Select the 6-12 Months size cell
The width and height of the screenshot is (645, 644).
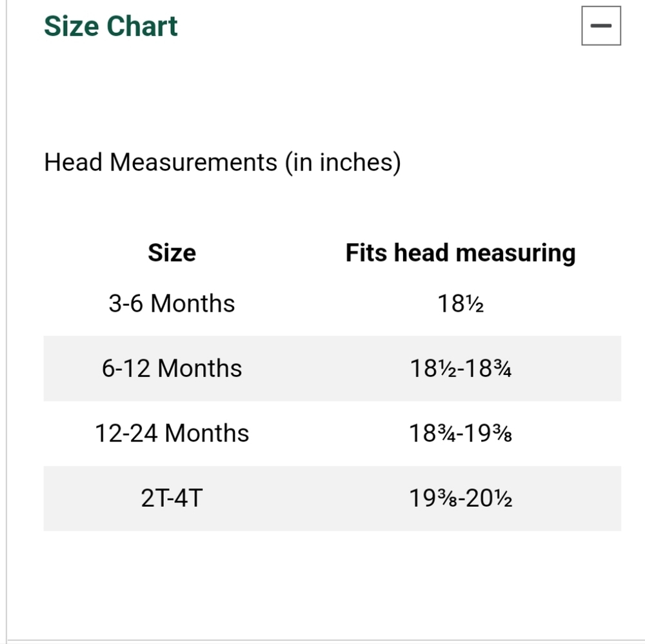[x=172, y=368]
